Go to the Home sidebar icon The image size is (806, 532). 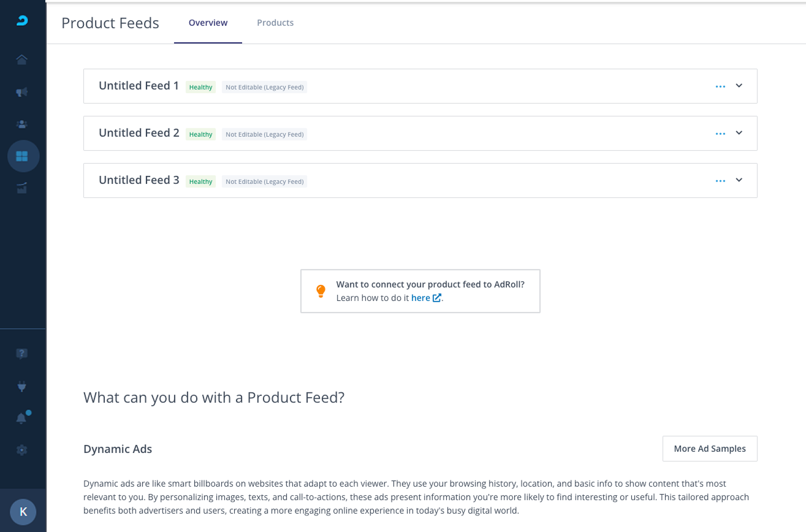[22, 59]
